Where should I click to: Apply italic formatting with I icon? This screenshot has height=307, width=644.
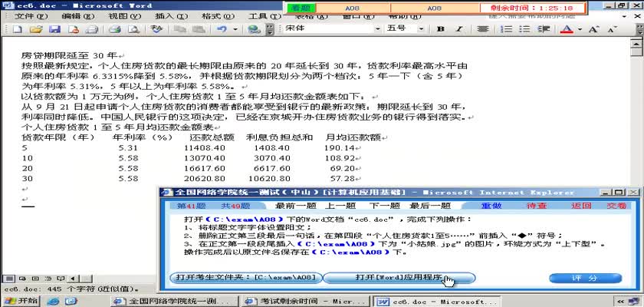click(459, 29)
